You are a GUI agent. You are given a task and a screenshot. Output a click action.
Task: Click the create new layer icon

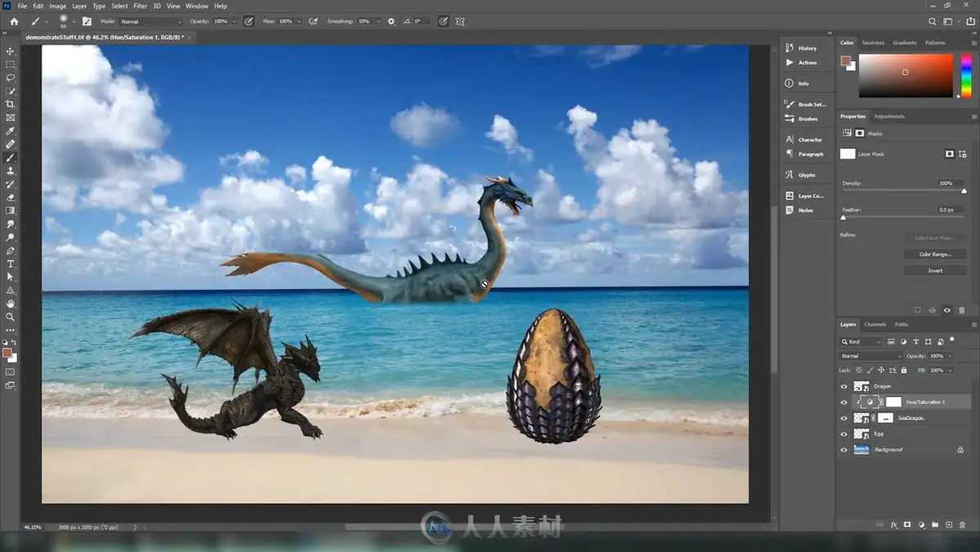(948, 524)
